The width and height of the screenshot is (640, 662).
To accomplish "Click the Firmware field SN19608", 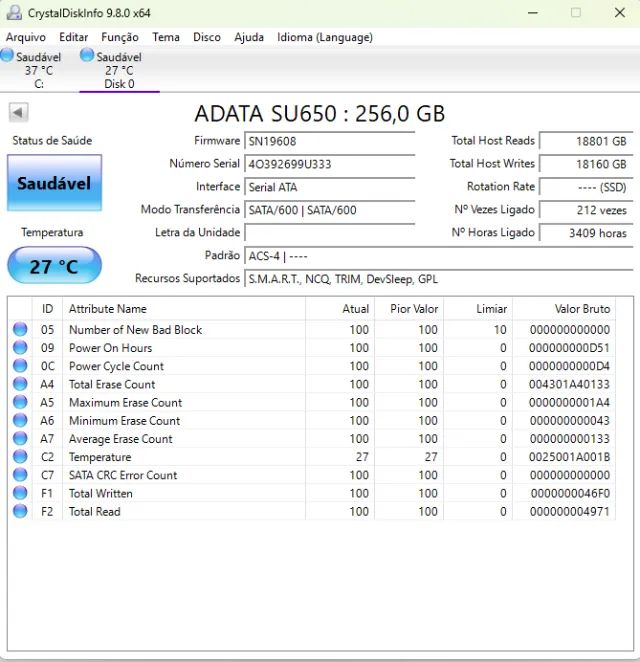I will pyautogui.click(x=329, y=141).
